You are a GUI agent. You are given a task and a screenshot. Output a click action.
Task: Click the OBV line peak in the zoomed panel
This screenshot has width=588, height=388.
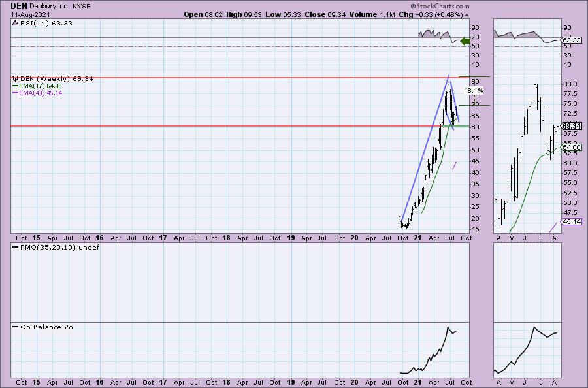coord(534,328)
